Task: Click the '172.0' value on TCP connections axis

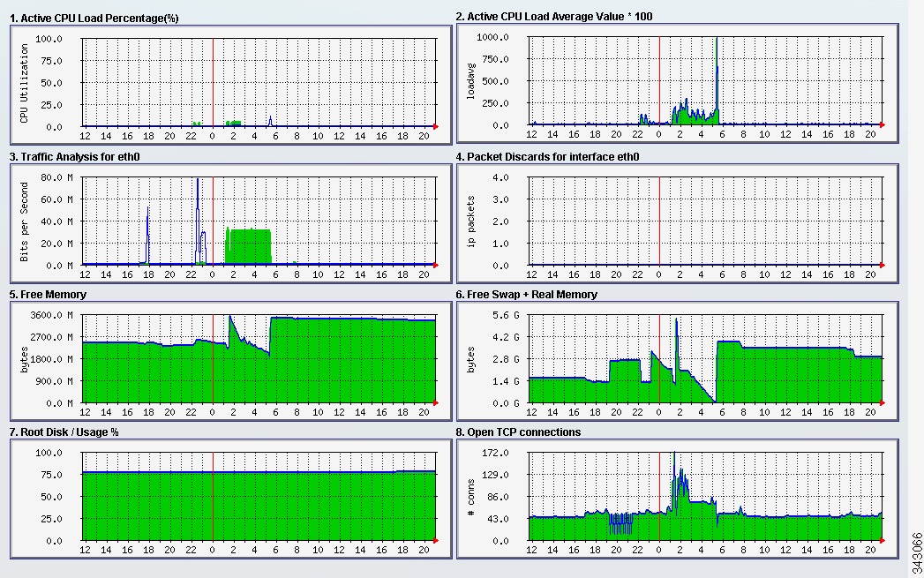Action: pos(496,453)
